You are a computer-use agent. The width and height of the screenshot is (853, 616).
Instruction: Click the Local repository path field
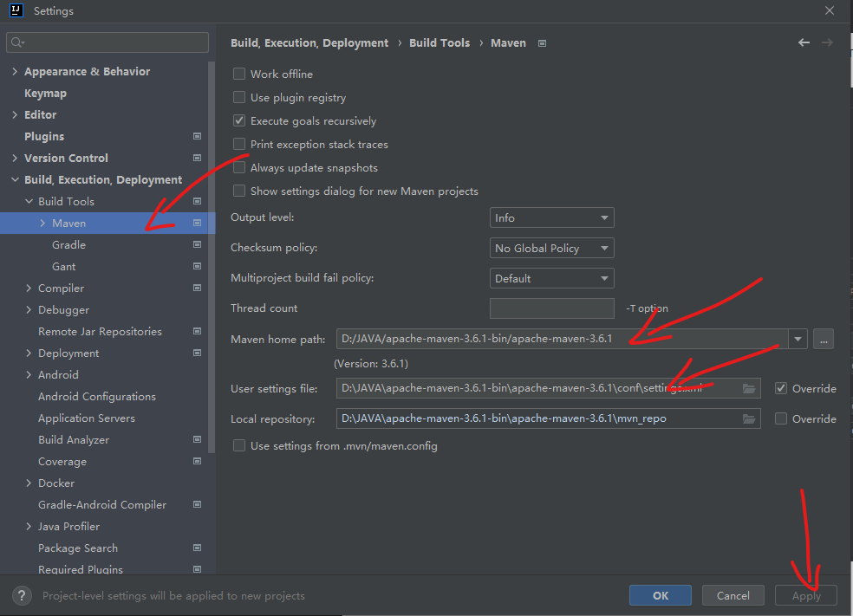pyautogui.click(x=549, y=418)
